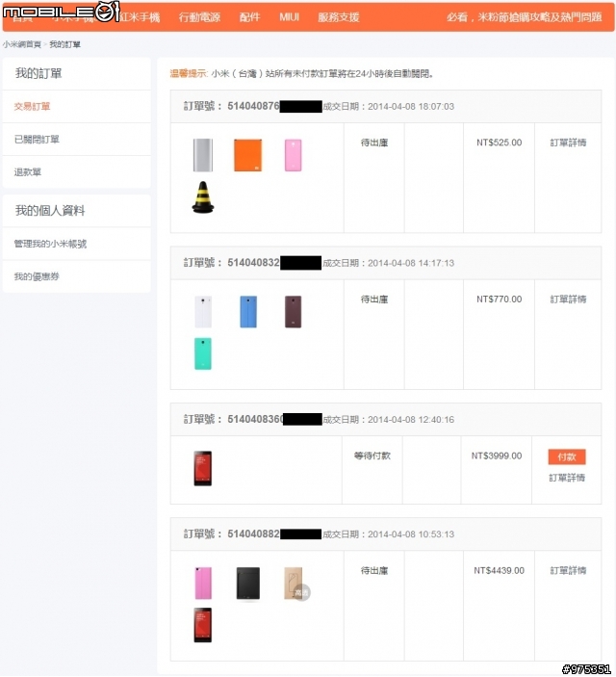Click the 我的個人資料 sidebar heading
The height and width of the screenshot is (677, 616).
point(50,211)
